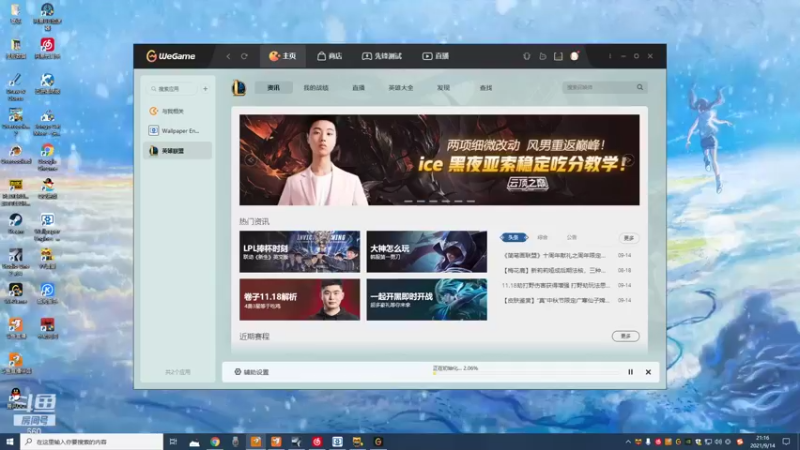The width and height of the screenshot is (800, 450).
Task: Open the 大神怎么玩 news card
Action: tap(427, 252)
